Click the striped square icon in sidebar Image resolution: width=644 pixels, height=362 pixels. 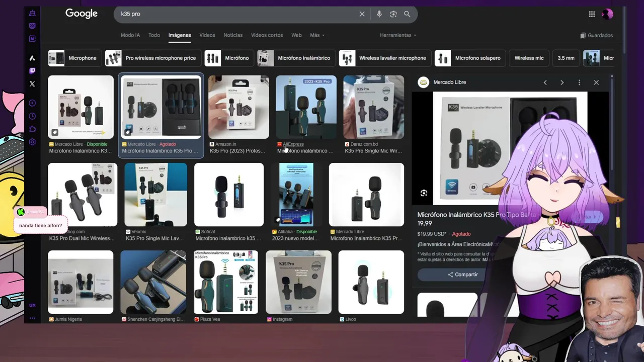pos(32,26)
